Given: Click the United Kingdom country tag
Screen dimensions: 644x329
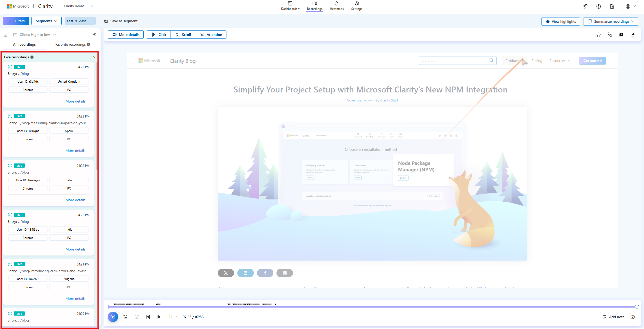Looking at the screenshot, I should pos(69,82).
